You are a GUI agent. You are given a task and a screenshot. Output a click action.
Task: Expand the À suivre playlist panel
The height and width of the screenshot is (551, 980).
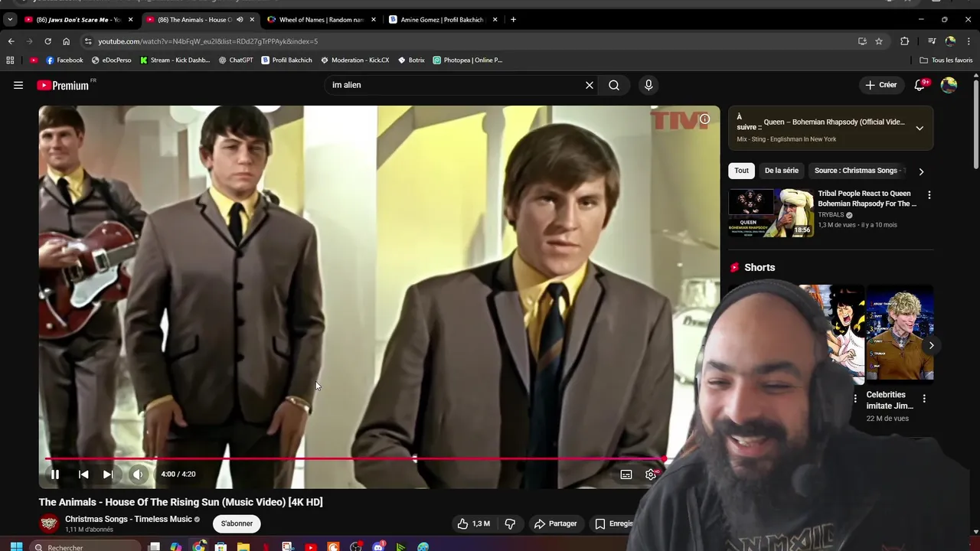coord(920,129)
